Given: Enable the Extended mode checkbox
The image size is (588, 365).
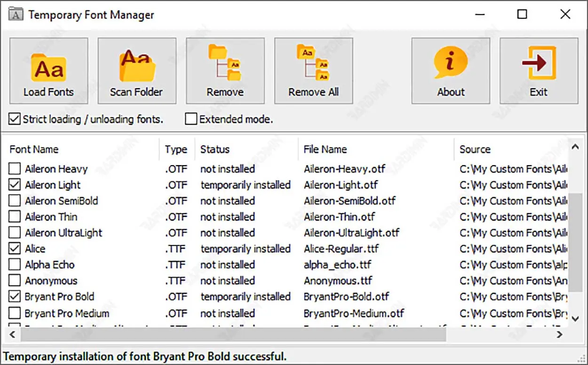Looking at the screenshot, I should [x=191, y=119].
